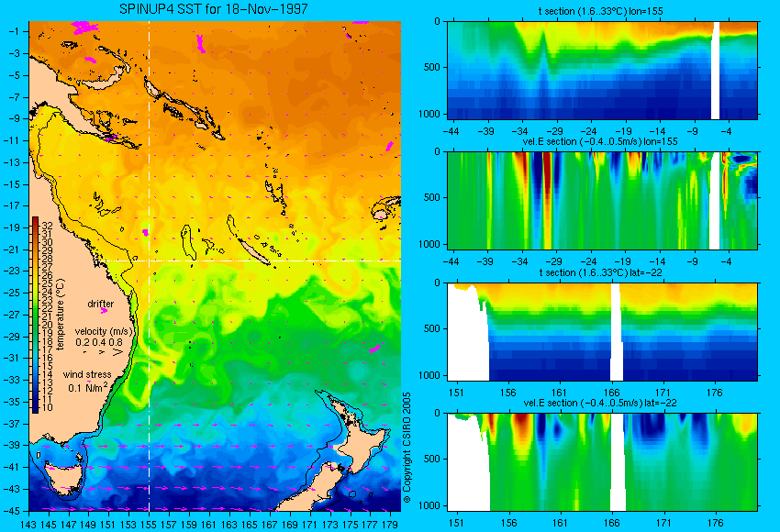Viewport: 780px width, 532px height.
Task: Click the '143' longitude tick on the SST map
Action: pos(28,524)
